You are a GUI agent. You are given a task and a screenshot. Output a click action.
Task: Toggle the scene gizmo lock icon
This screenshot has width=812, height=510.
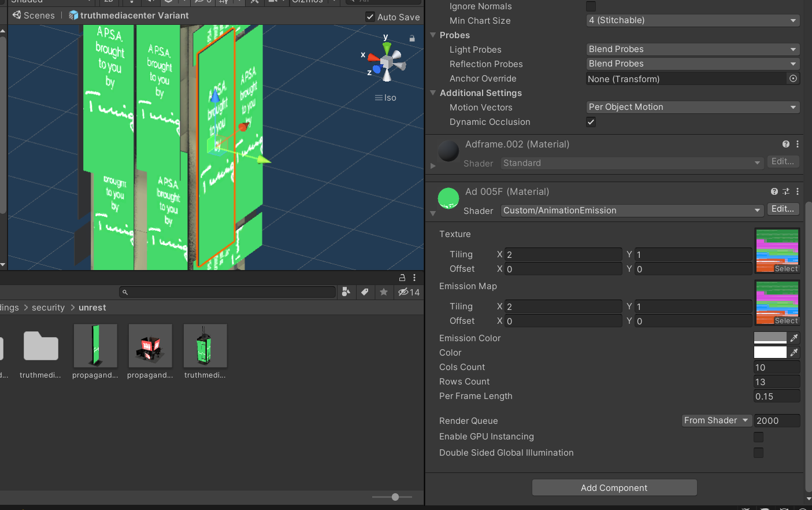pyautogui.click(x=412, y=38)
